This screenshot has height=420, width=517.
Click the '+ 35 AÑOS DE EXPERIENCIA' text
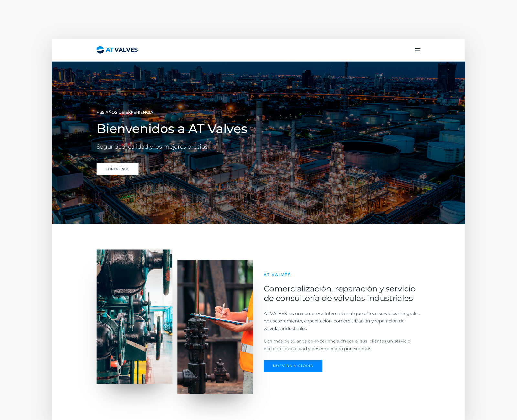point(125,112)
